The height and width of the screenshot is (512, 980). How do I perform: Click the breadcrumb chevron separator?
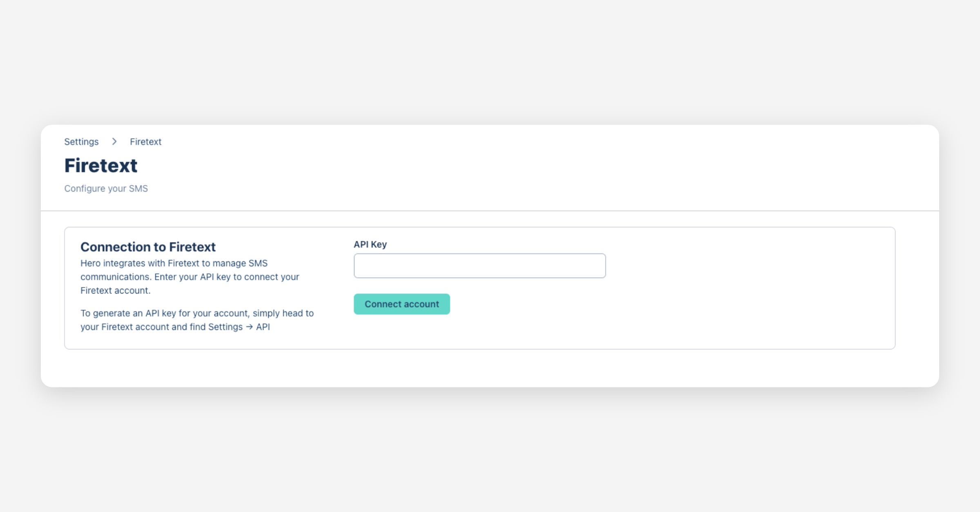[114, 142]
